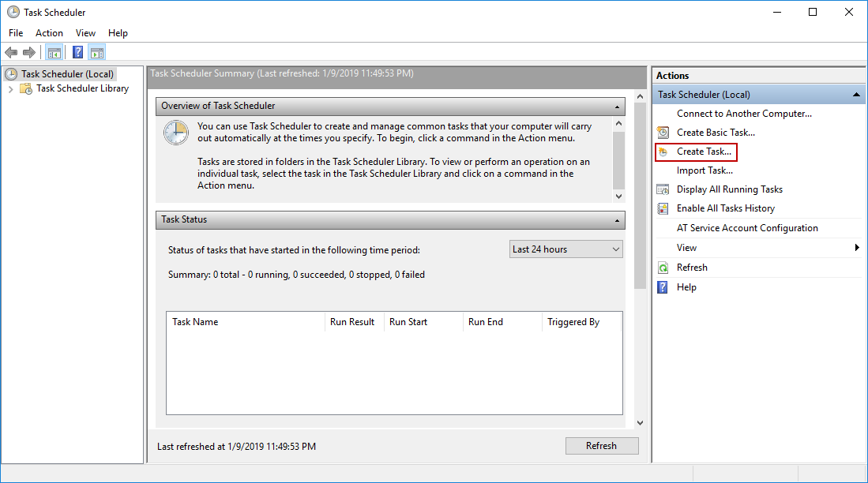
Task: Click AT Service Account Configuration
Action: click(747, 228)
